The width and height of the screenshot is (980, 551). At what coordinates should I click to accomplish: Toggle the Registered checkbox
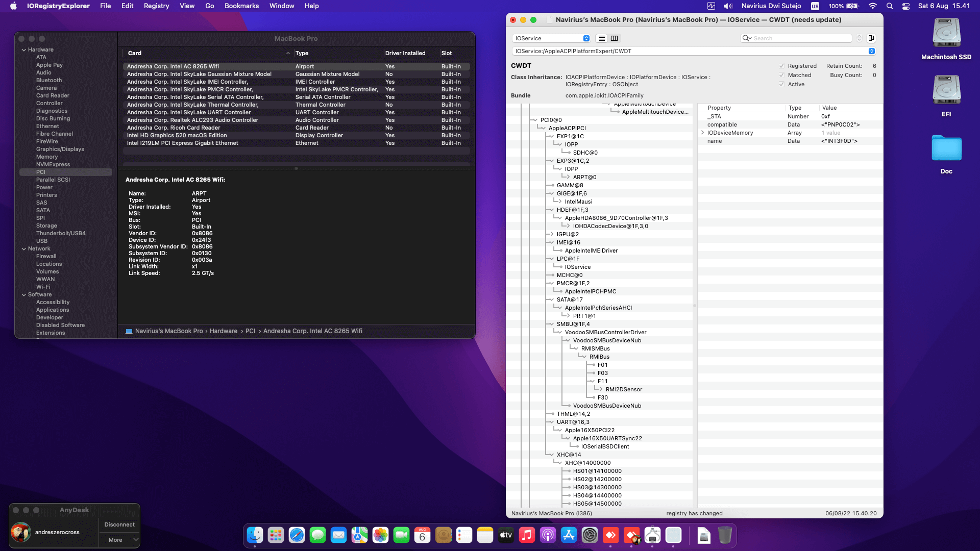click(781, 66)
